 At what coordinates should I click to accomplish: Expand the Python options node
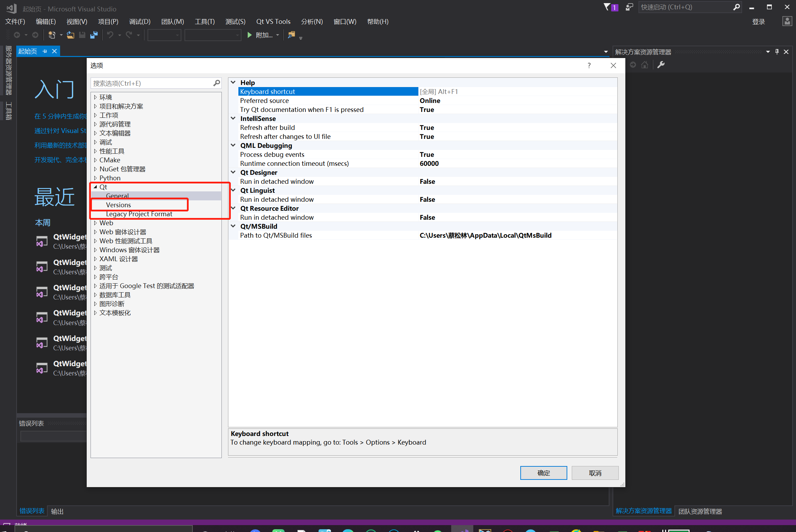click(95, 178)
